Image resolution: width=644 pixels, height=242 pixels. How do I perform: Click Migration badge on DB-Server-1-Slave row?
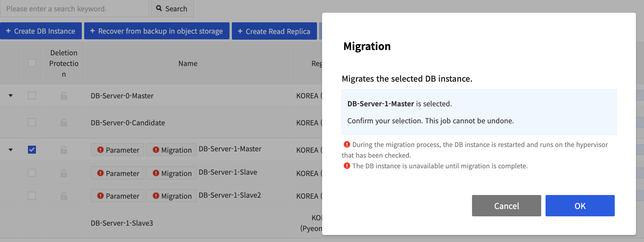point(171,173)
